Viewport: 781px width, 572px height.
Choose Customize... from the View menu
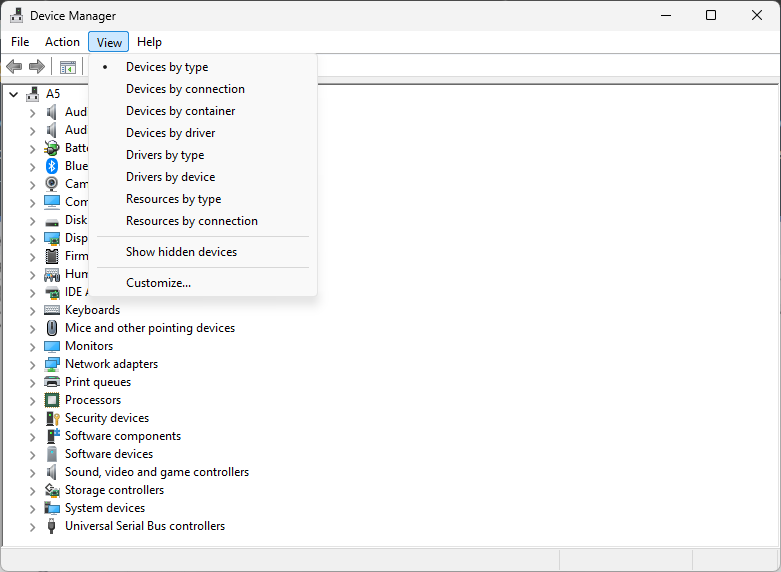click(x=158, y=283)
